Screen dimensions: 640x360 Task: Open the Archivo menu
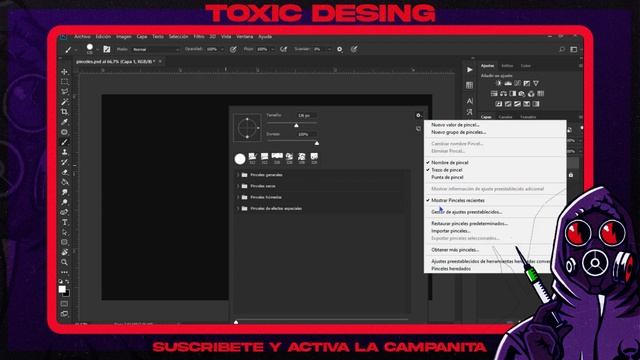click(x=82, y=37)
